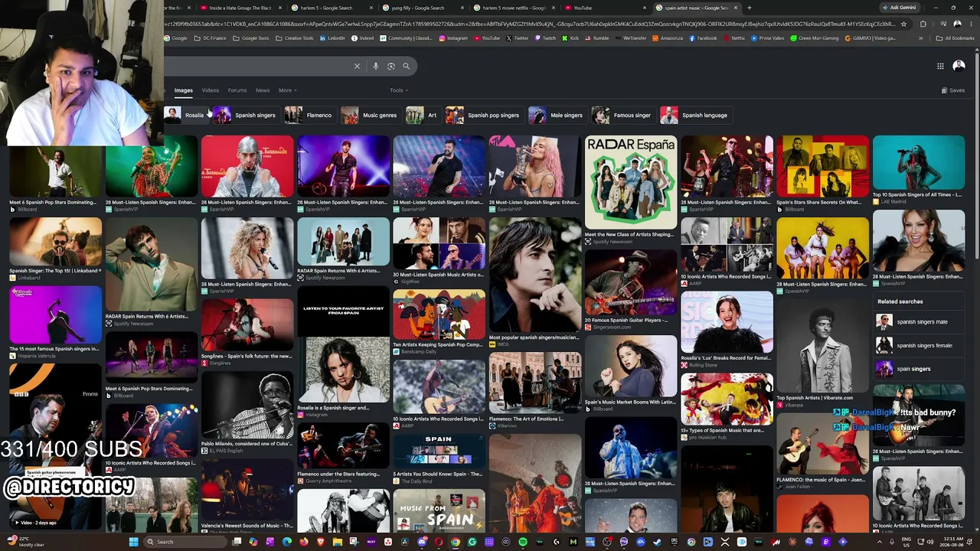Open File Explorer from the taskbar

click(x=338, y=542)
